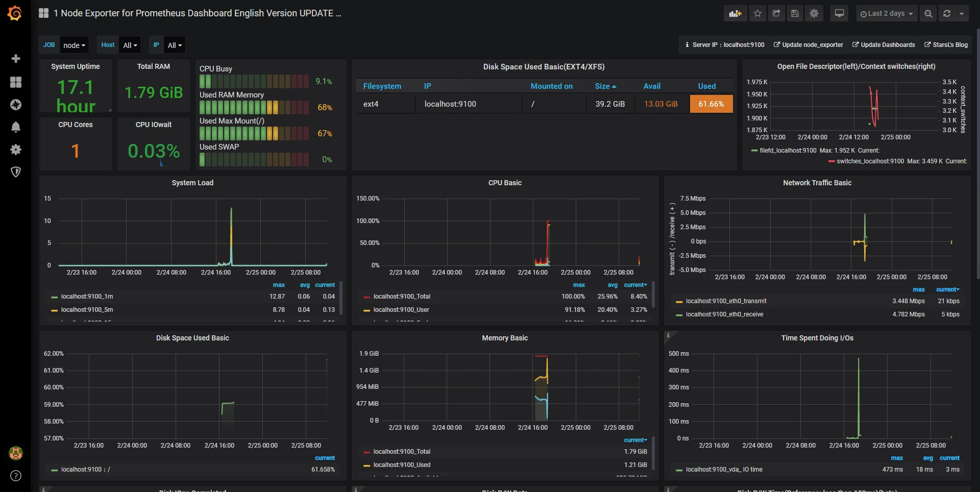Click the Used 61.66% colored cell

point(711,104)
